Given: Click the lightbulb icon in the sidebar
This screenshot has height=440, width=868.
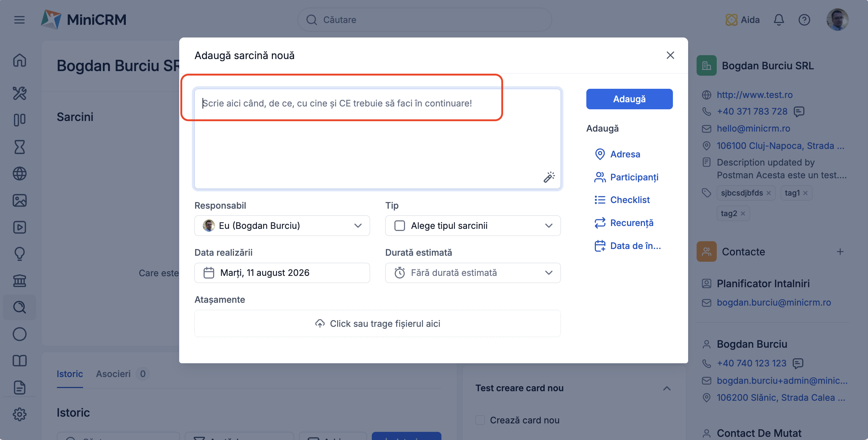Looking at the screenshot, I should point(19,254).
